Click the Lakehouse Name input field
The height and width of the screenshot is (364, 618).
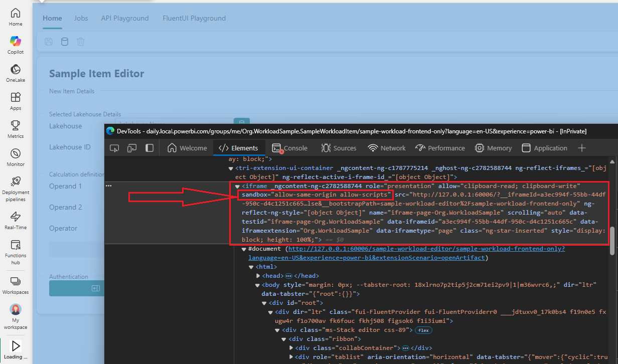click(171, 122)
